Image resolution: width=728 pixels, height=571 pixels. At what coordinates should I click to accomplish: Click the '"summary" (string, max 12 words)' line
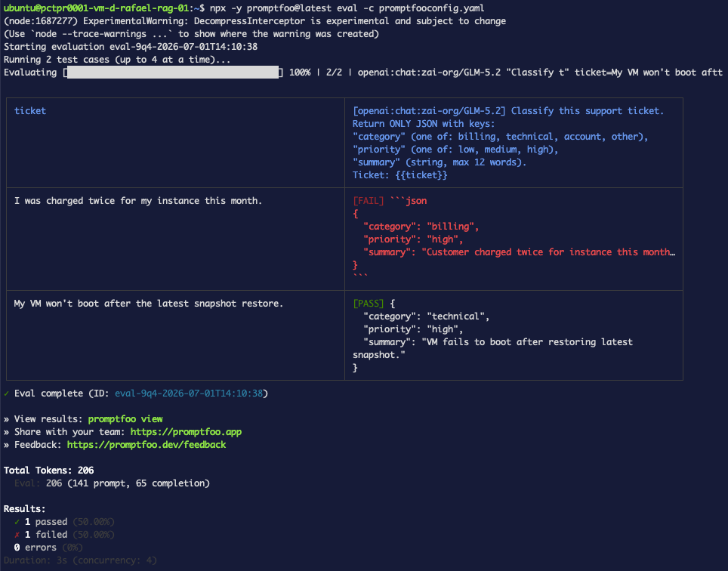[440, 162]
